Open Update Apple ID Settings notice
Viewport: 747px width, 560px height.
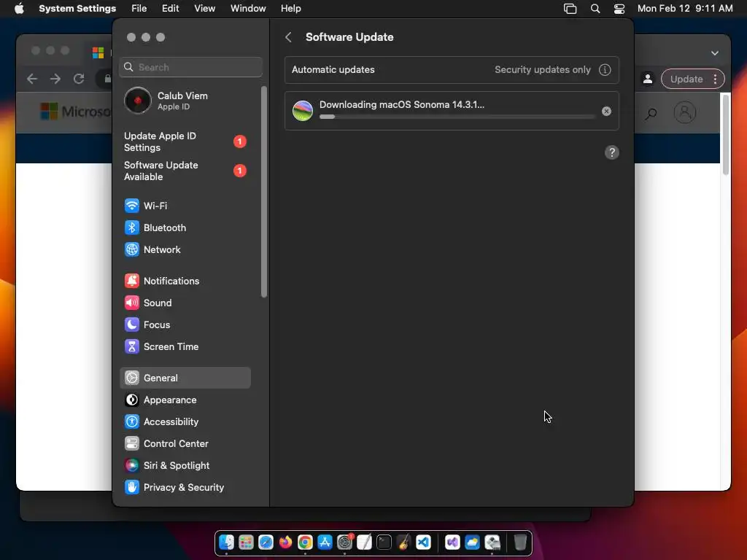pos(185,141)
